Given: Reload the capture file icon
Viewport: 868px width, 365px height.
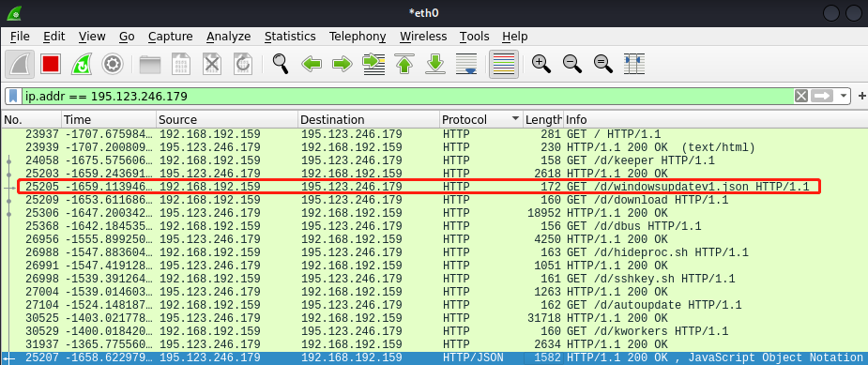Looking at the screenshot, I should click(242, 64).
